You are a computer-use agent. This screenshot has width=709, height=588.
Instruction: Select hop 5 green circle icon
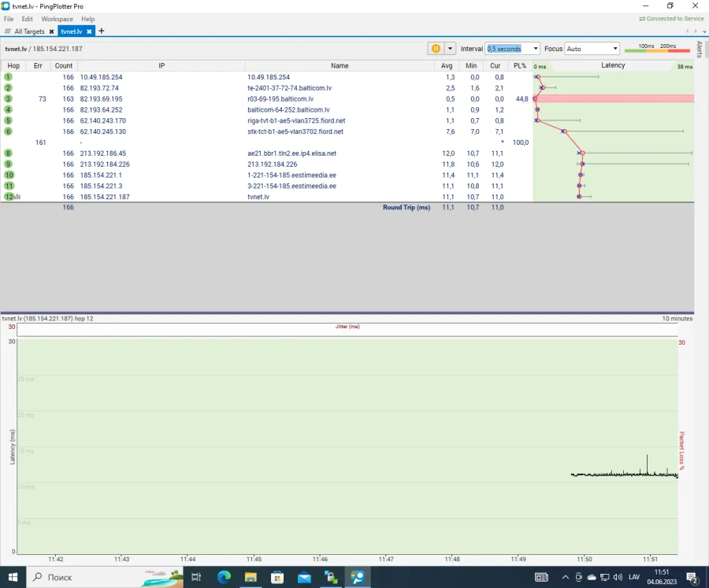point(8,120)
